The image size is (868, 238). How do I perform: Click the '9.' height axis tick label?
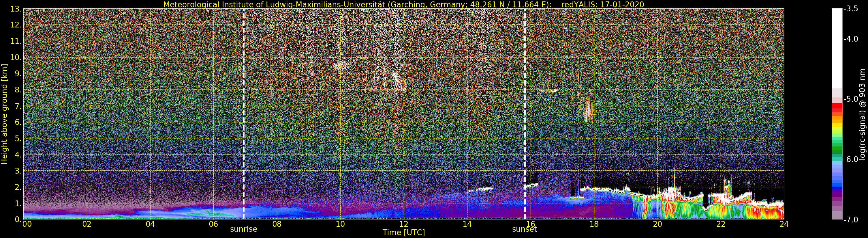[x=18, y=74]
